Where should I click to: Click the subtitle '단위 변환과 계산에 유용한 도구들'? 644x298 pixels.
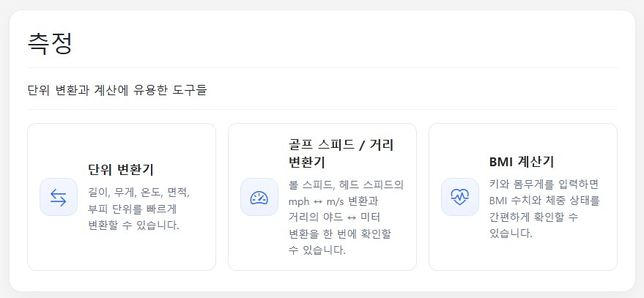(x=117, y=90)
